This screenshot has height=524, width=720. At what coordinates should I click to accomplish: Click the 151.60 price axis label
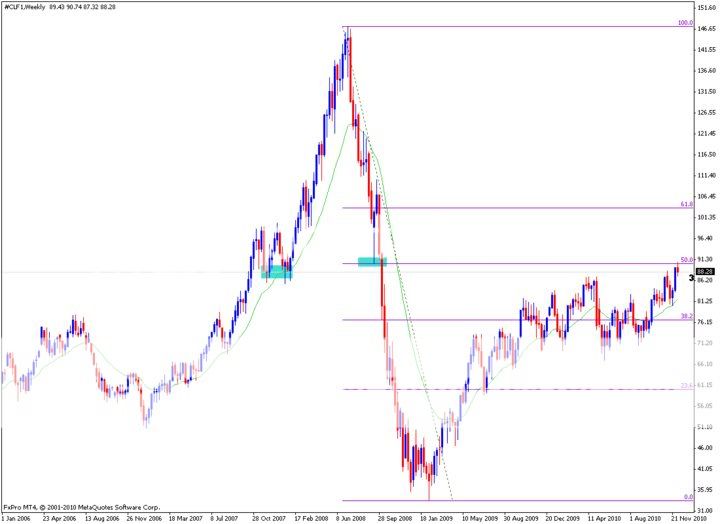tap(706, 8)
